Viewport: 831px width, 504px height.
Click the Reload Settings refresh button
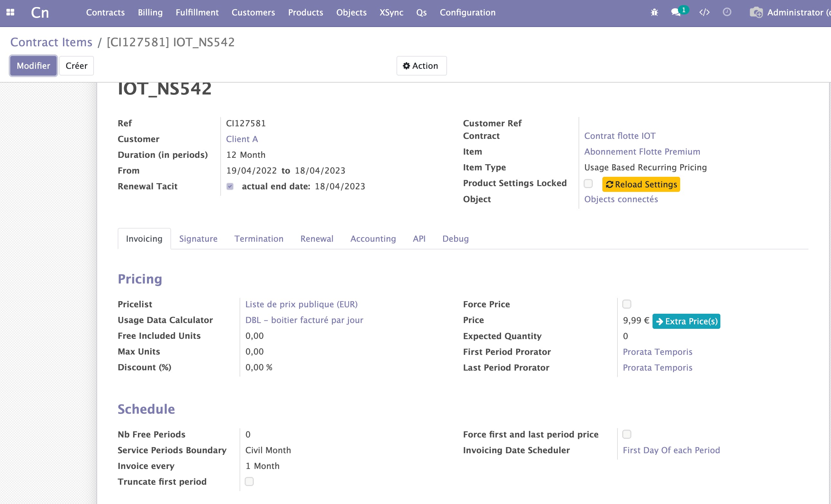641,184
